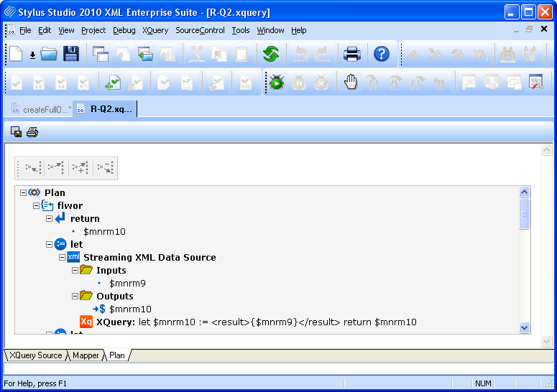The width and height of the screenshot is (557, 392).
Task: Click the green Refresh arrows icon
Action: tap(271, 55)
